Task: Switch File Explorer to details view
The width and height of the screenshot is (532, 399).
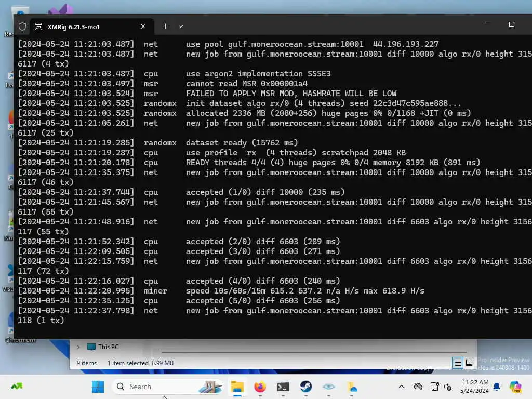Action: click(458, 363)
